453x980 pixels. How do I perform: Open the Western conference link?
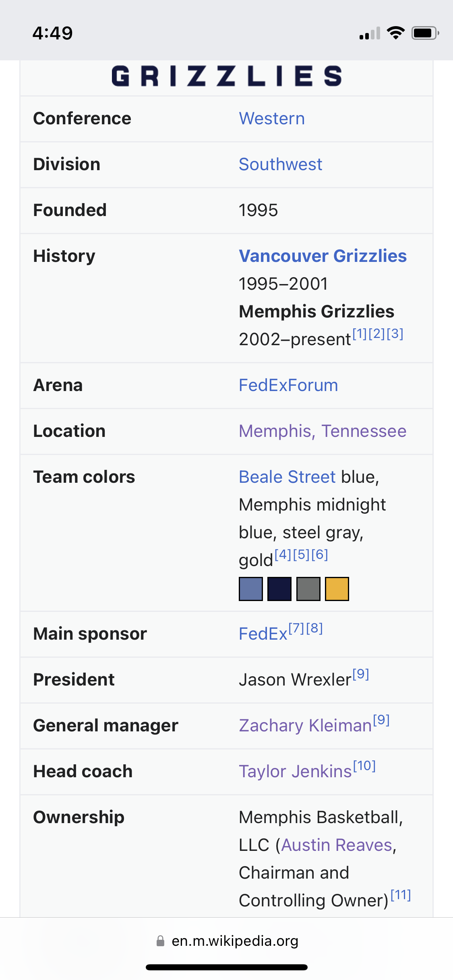272,119
